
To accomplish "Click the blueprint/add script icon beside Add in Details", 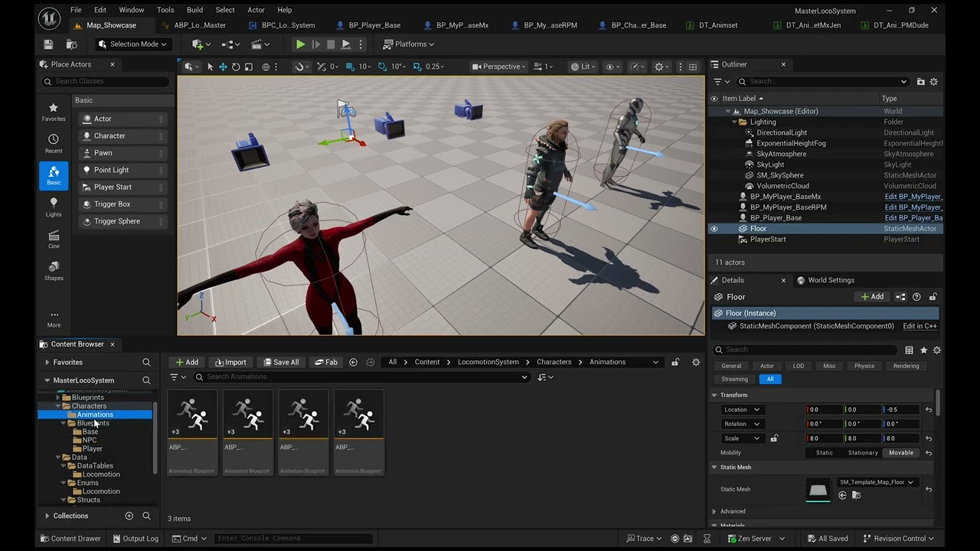I will pos(900,297).
